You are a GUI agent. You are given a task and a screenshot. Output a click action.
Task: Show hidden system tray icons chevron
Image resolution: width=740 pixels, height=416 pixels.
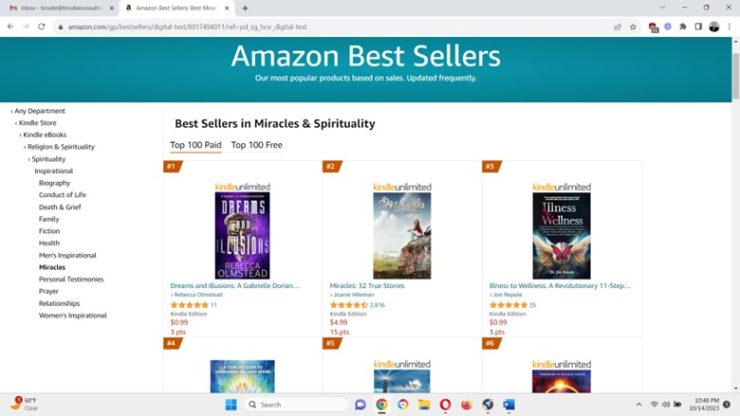tap(639, 405)
